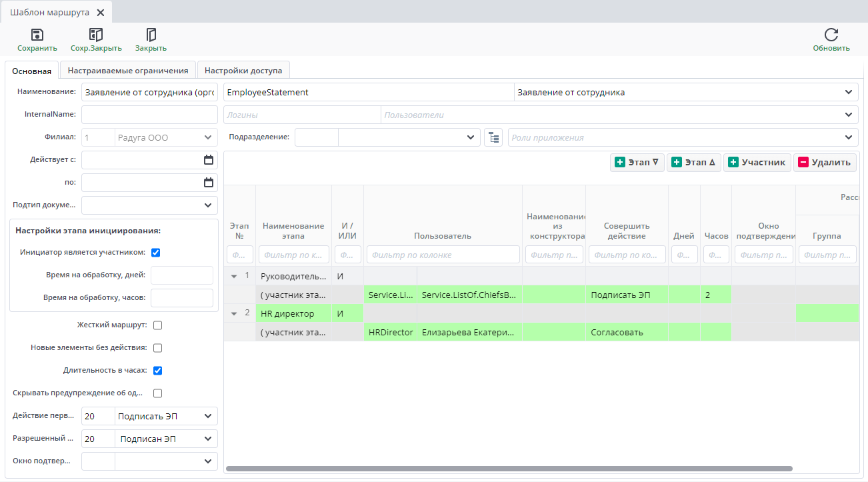Close the Шаблон маршрута tab
Viewport: 868px width, 482px height.
(100, 13)
